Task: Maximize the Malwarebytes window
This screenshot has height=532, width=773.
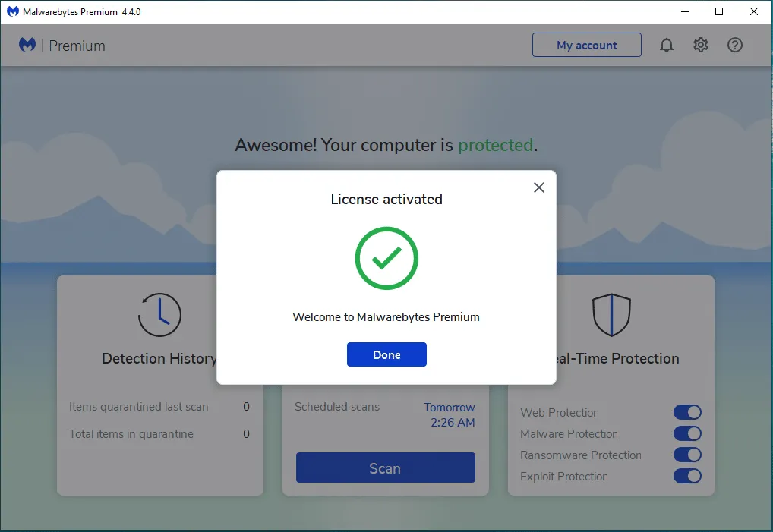Action: click(x=719, y=11)
